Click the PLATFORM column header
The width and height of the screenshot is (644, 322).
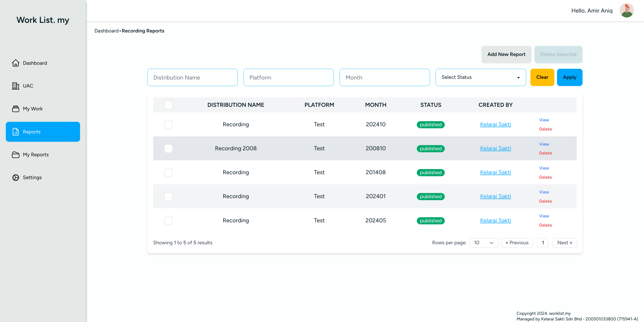coord(319,105)
